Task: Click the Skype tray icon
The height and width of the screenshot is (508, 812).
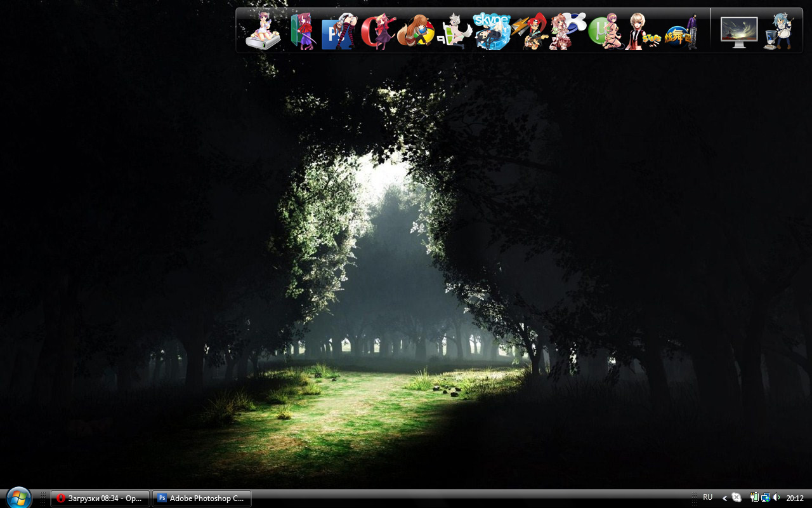Action: coord(737,498)
